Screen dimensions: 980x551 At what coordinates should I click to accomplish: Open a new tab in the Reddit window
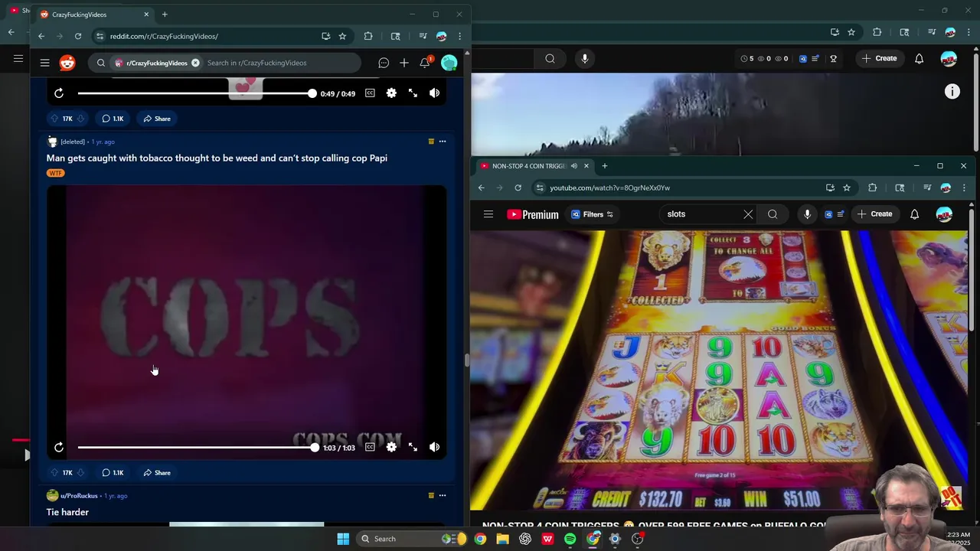[x=165, y=15]
